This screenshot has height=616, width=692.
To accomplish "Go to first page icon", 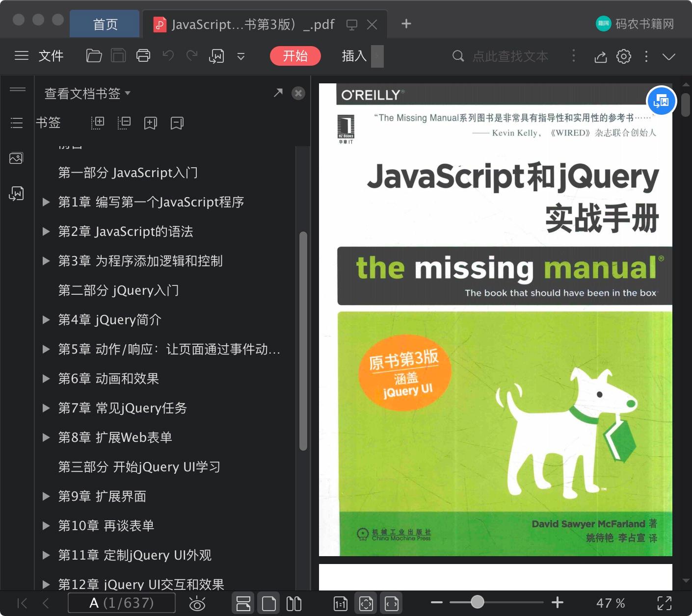I will [22, 603].
